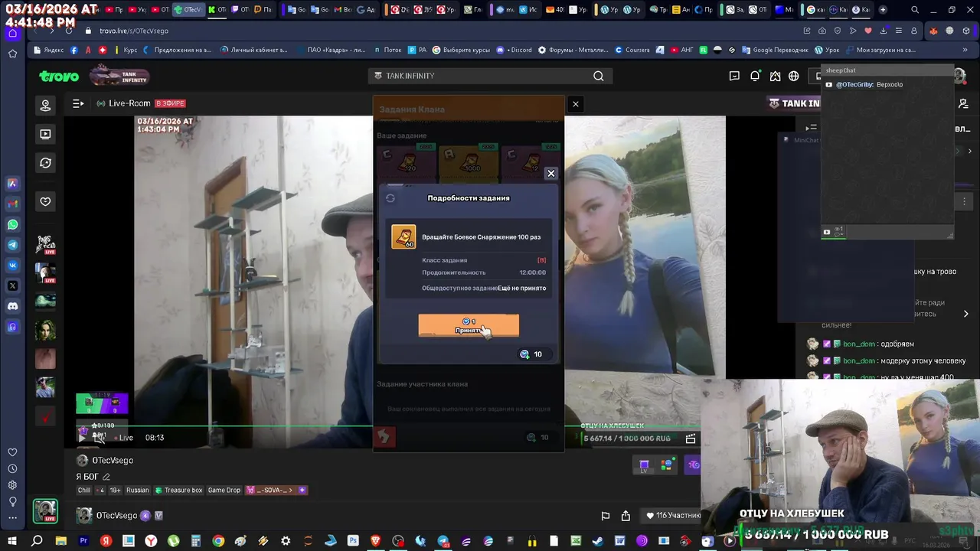Open the Windows Start menu
The height and width of the screenshot is (551, 980).
click(12, 541)
